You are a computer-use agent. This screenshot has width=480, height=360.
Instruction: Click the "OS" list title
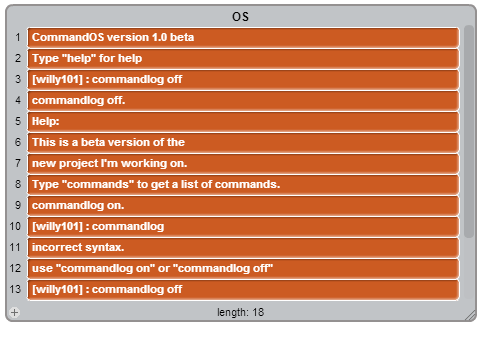pyautogui.click(x=240, y=16)
